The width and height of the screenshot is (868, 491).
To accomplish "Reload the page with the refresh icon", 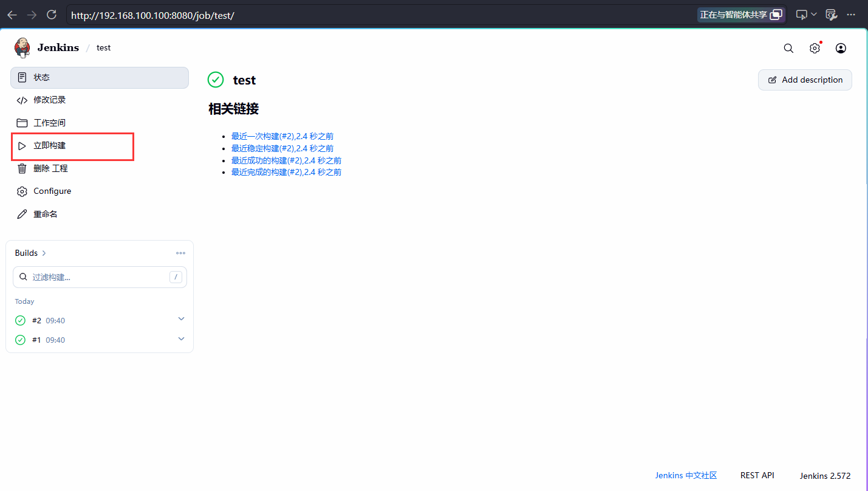I will pyautogui.click(x=52, y=15).
